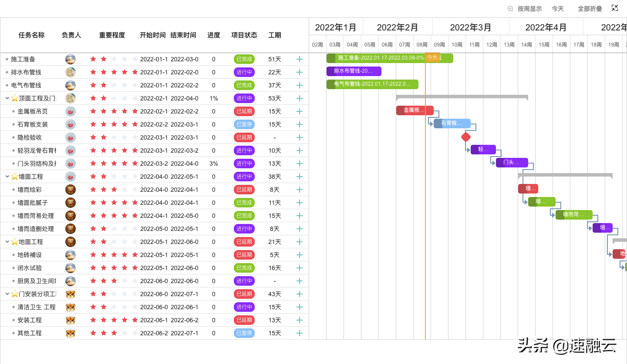Image resolution: width=627 pixels, height=364 pixels.
Task: Click the 10周 week header
Action: coord(457,45)
